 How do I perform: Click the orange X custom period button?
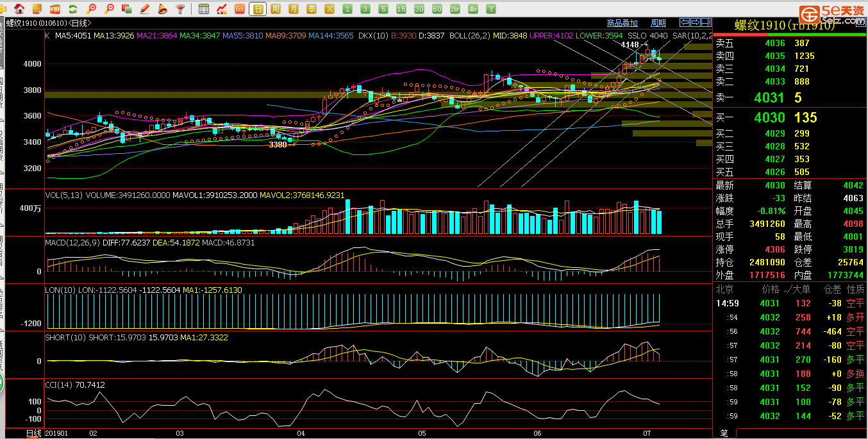tap(330, 9)
